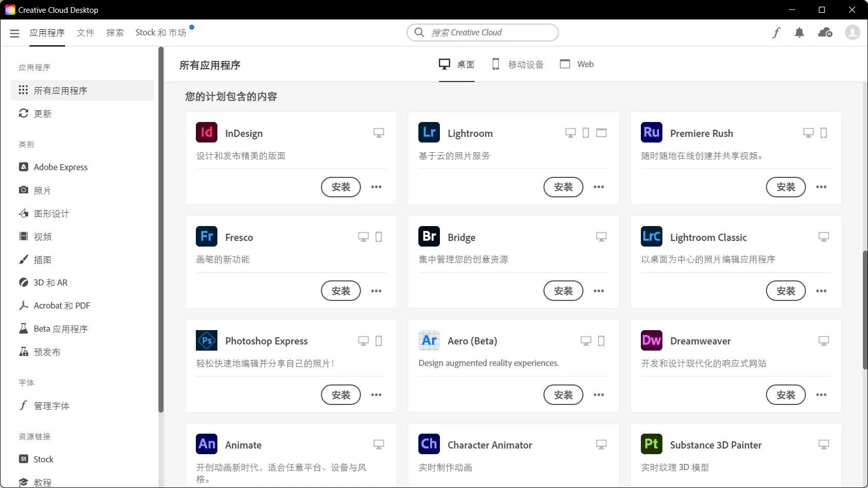The height and width of the screenshot is (488, 868).
Task: Install Dreamweaver
Action: point(786,395)
